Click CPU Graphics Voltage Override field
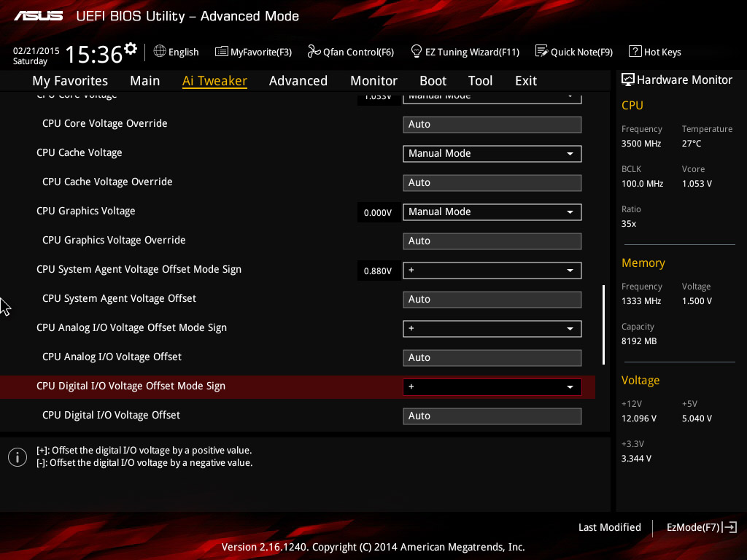The image size is (747, 560). coord(492,241)
